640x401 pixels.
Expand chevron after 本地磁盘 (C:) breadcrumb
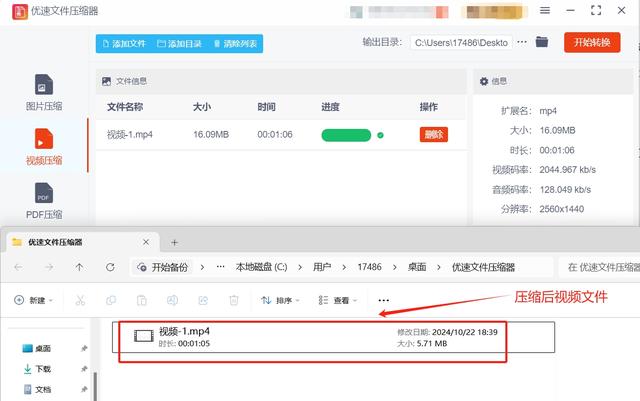pos(300,267)
